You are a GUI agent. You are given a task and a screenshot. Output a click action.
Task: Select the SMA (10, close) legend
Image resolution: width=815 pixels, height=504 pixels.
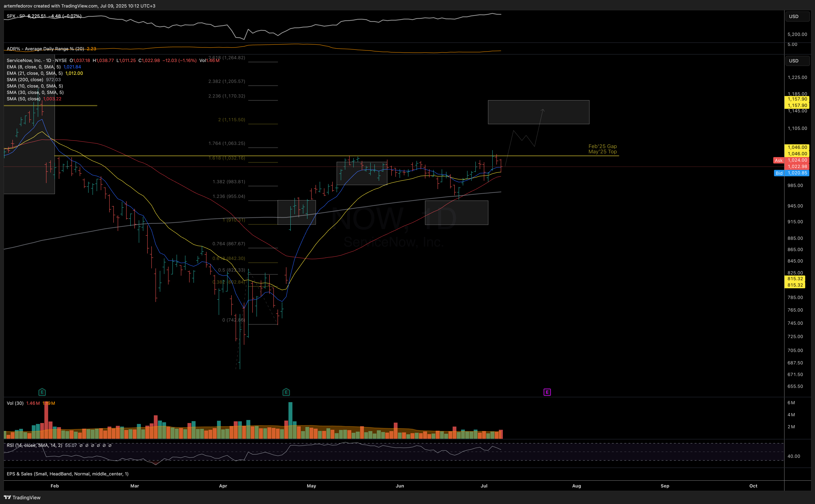coord(35,86)
